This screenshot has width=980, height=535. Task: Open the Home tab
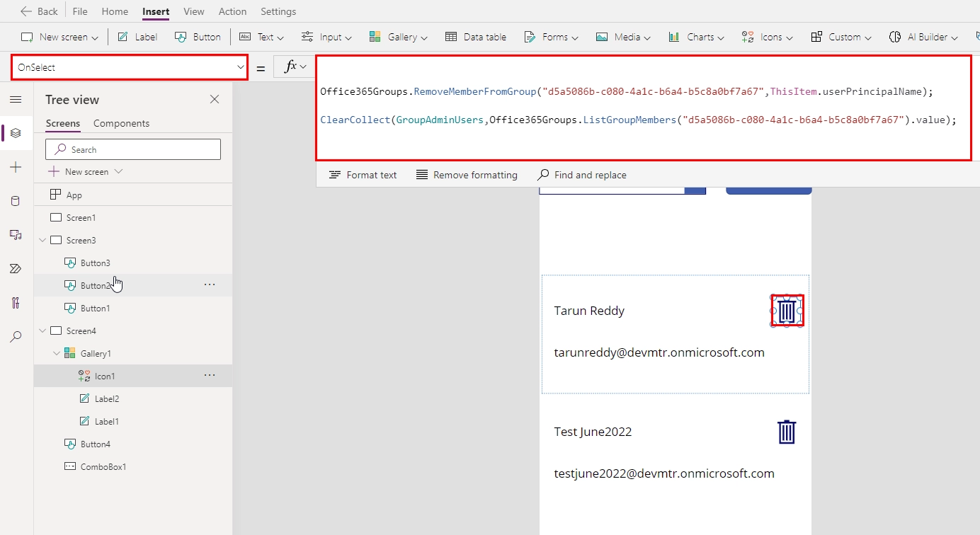115,11
